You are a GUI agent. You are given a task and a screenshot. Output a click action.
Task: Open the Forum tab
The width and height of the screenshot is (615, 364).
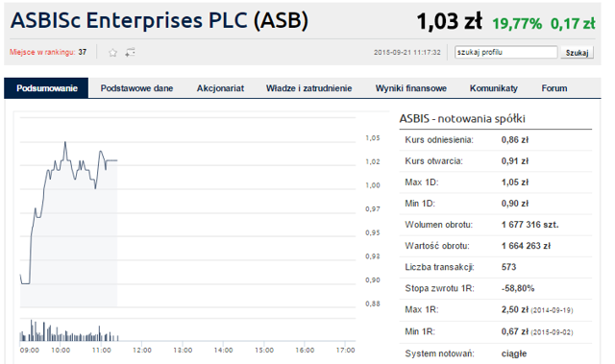(x=554, y=88)
